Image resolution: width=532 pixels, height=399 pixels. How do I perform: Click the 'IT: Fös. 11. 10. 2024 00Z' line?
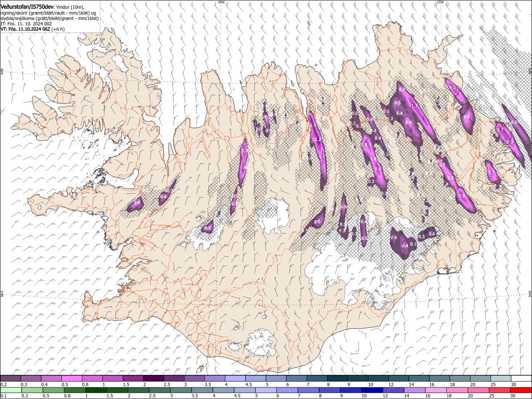pyautogui.click(x=26, y=24)
